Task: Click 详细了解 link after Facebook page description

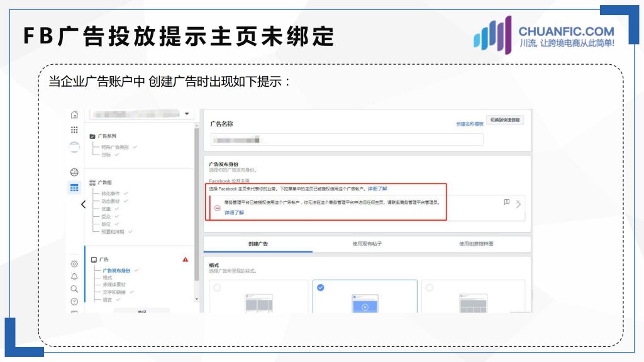Action: click(377, 189)
